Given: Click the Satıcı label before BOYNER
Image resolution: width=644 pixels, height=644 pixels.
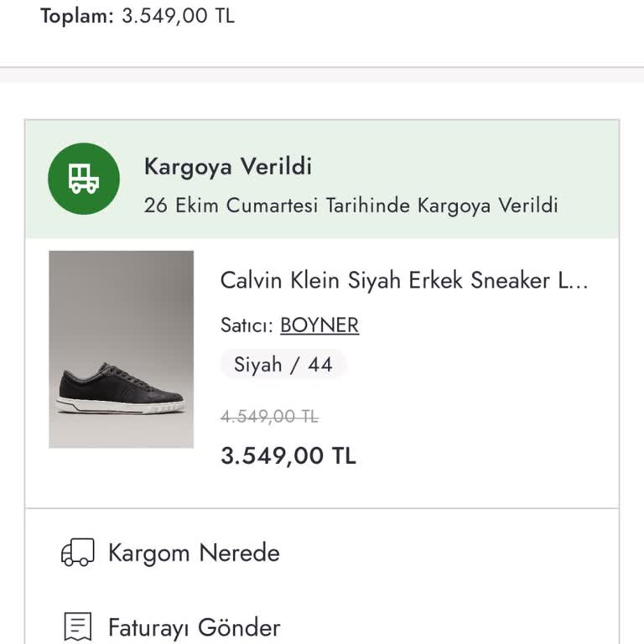Looking at the screenshot, I should (247, 325).
